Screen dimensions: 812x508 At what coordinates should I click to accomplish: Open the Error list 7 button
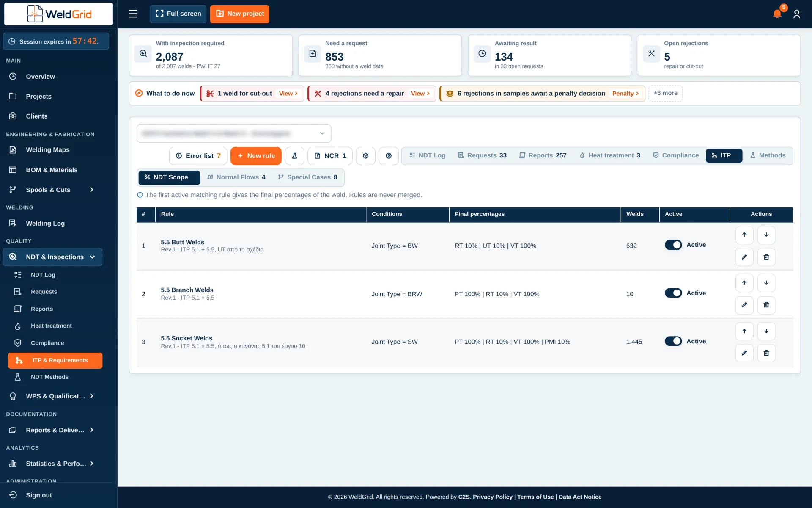[x=198, y=156]
